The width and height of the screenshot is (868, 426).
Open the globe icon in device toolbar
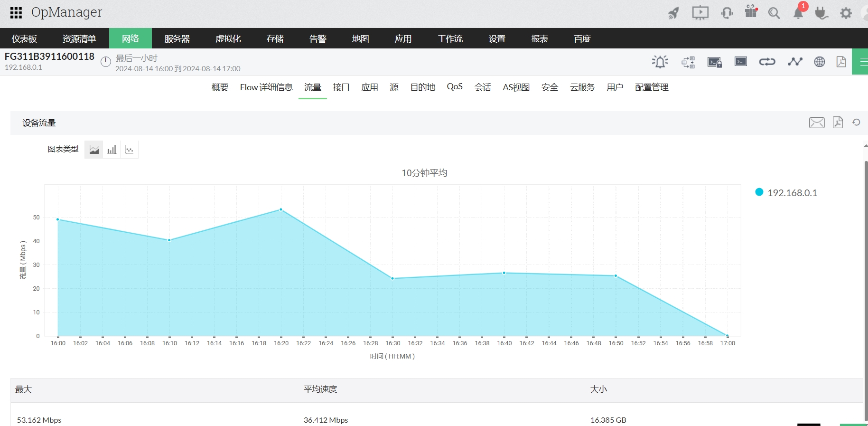[819, 62]
